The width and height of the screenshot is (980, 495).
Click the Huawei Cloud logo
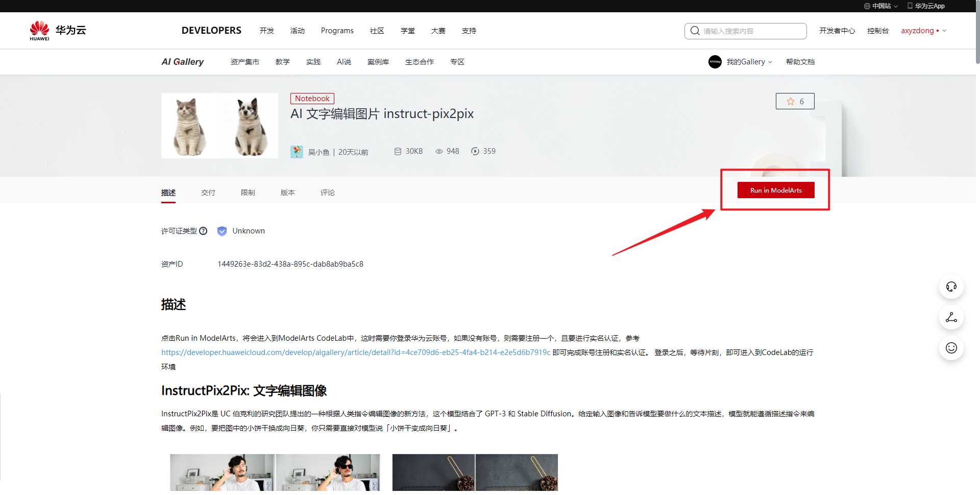point(58,31)
